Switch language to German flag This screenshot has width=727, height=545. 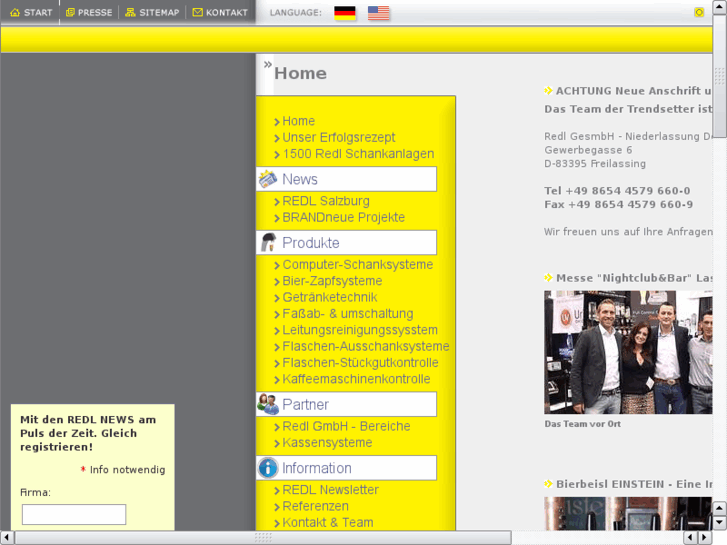point(345,13)
